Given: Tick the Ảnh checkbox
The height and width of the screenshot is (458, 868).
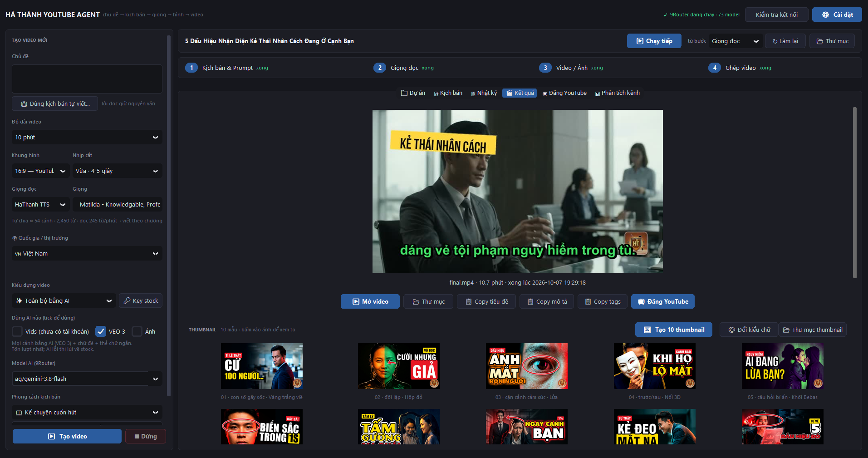Looking at the screenshot, I should (x=137, y=331).
